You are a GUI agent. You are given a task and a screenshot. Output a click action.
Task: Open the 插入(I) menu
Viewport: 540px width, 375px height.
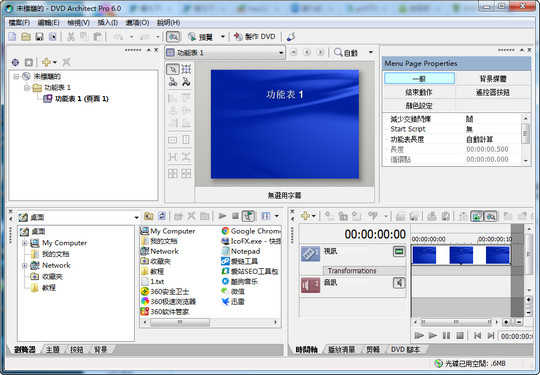(x=108, y=23)
